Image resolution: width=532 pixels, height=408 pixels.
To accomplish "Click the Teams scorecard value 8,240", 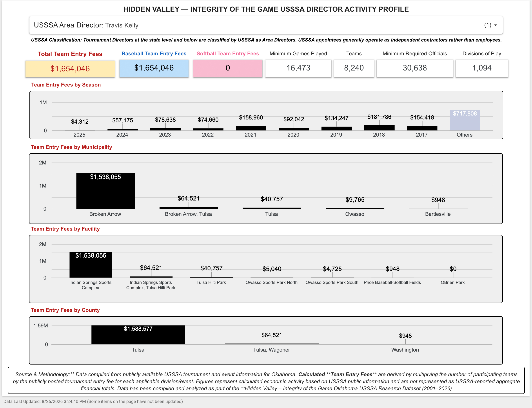I will [354, 68].
